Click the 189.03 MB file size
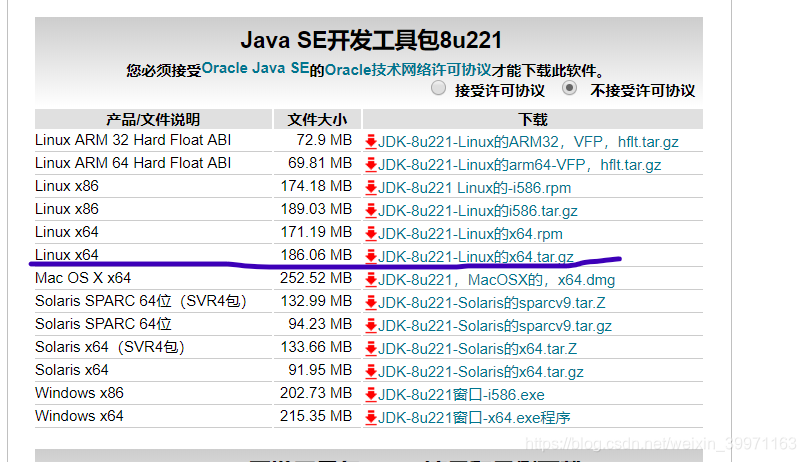The image size is (806, 462). point(316,209)
